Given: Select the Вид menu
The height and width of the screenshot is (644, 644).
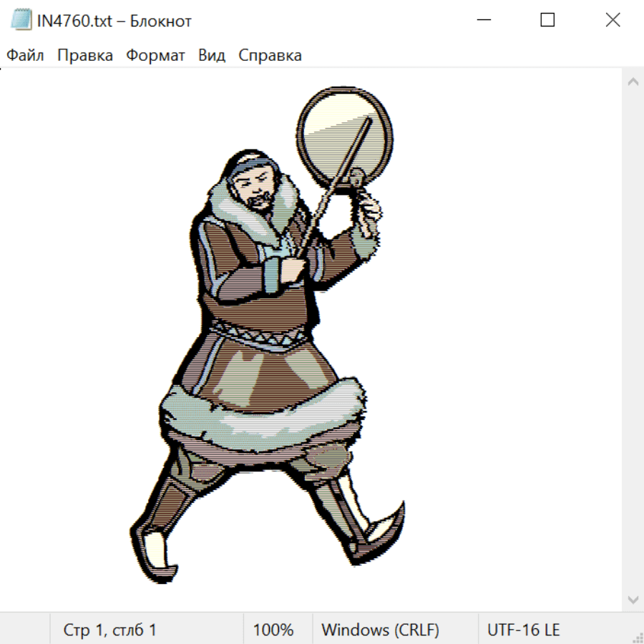Looking at the screenshot, I should pyautogui.click(x=212, y=56).
